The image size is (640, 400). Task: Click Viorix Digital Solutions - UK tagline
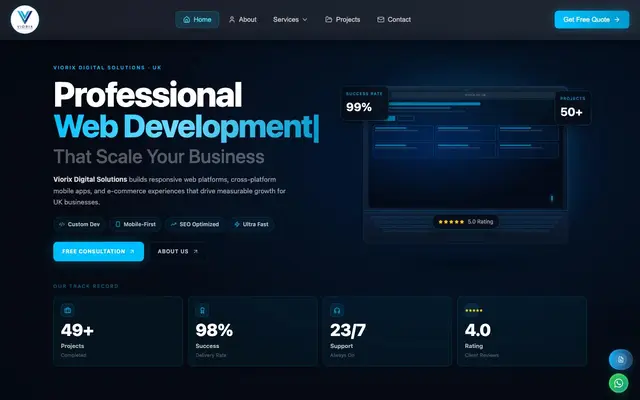click(x=107, y=67)
